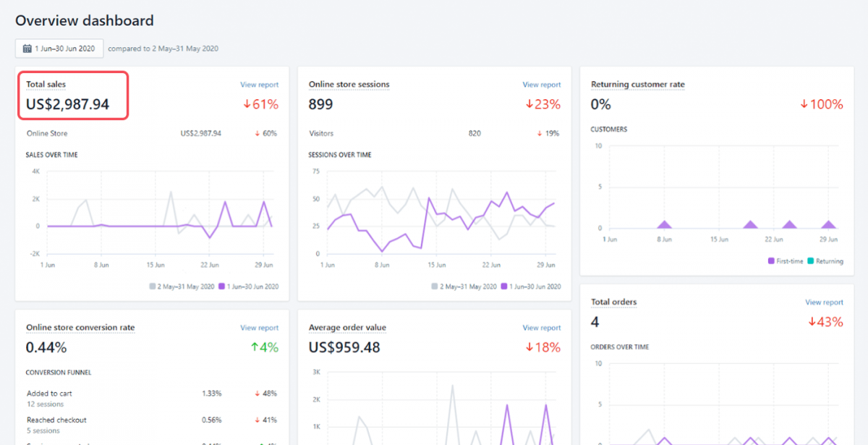Click the 18% average order value decrease
The width and height of the screenshot is (868, 445).
(542, 347)
